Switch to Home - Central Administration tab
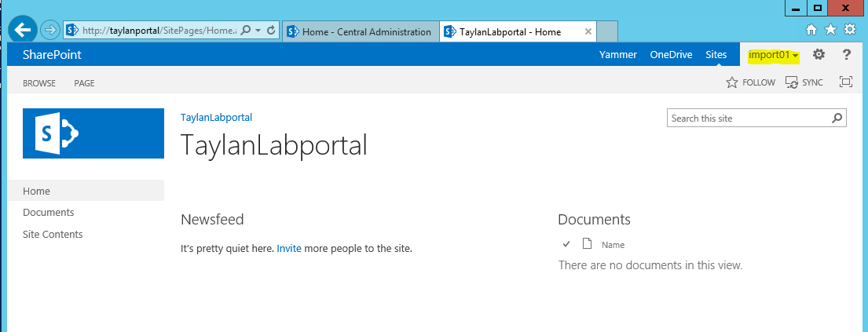The image size is (868, 332). coord(361,31)
